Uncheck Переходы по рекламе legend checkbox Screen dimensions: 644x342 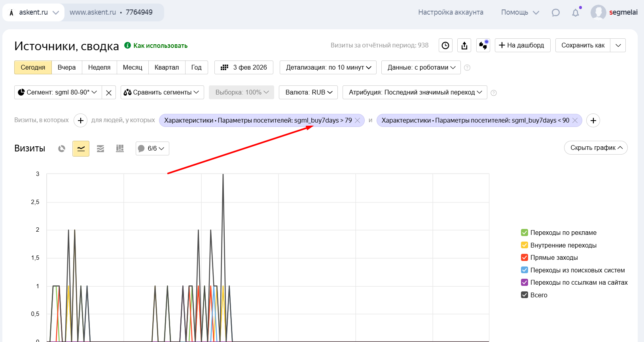pos(525,232)
